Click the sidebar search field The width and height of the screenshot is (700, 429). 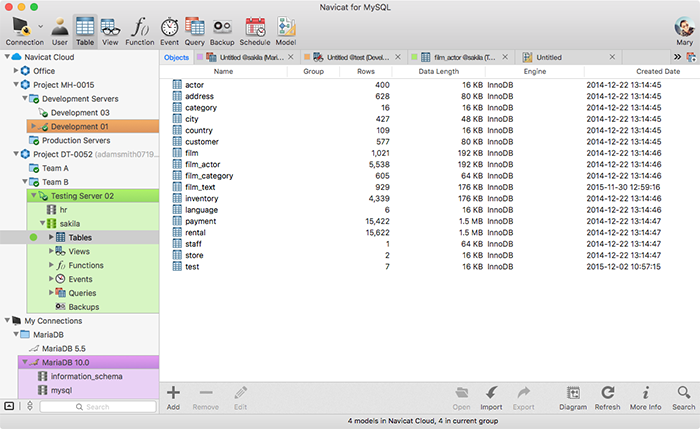pyautogui.click(x=98, y=407)
